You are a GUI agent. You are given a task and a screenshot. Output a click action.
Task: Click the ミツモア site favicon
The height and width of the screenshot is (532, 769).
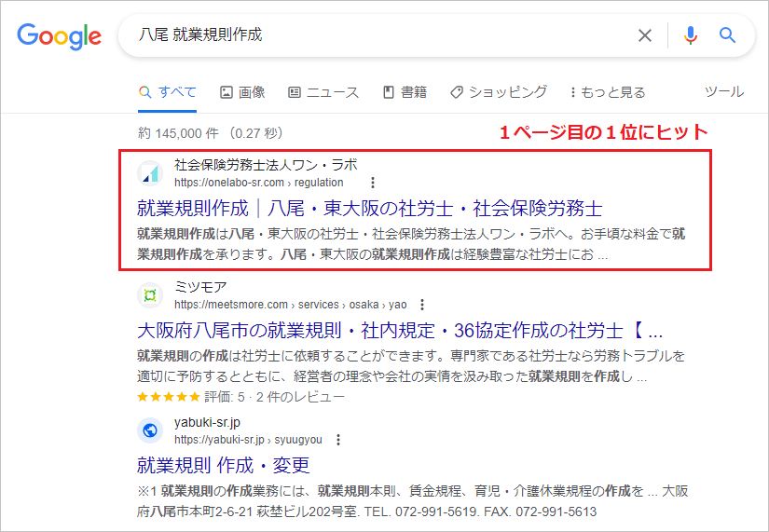(150, 295)
